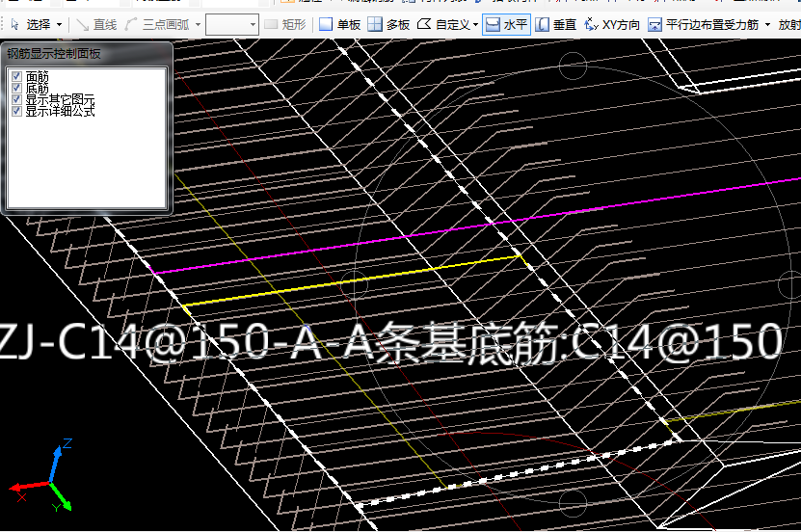801x532 pixels.
Task: Switch to 垂直 vertical layout
Action: 556,24
